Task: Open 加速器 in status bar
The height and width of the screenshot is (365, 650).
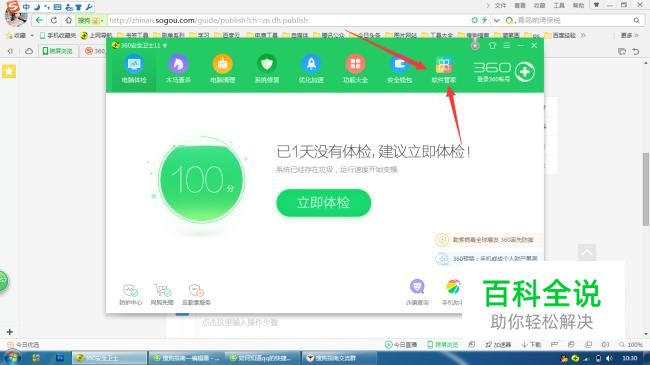Action: (x=498, y=345)
